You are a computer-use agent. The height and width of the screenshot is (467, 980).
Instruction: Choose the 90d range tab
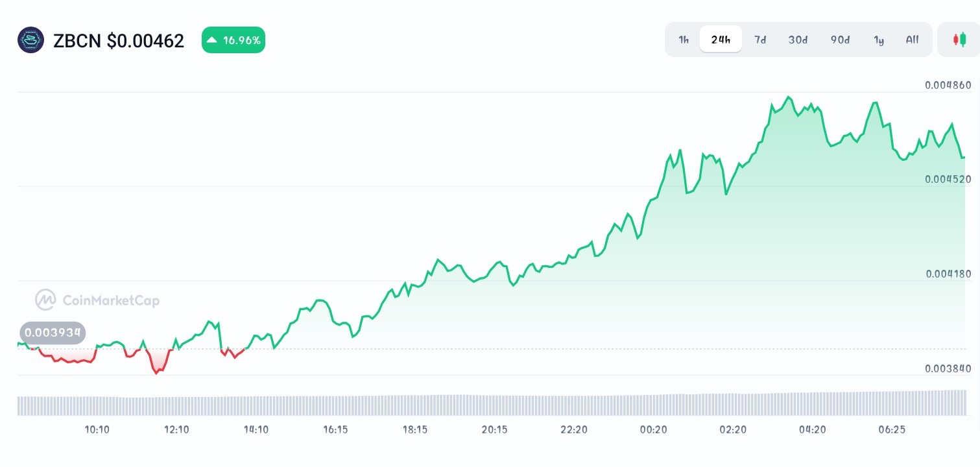[840, 40]
